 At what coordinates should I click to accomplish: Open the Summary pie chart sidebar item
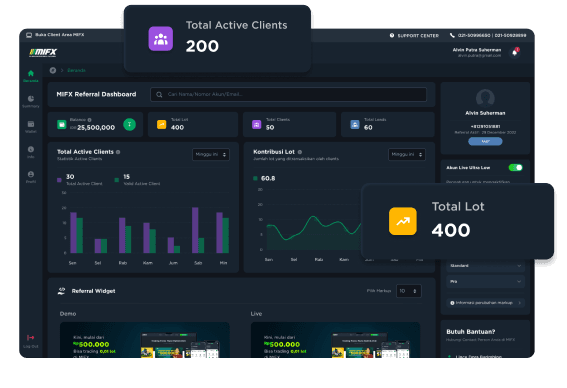31,102
